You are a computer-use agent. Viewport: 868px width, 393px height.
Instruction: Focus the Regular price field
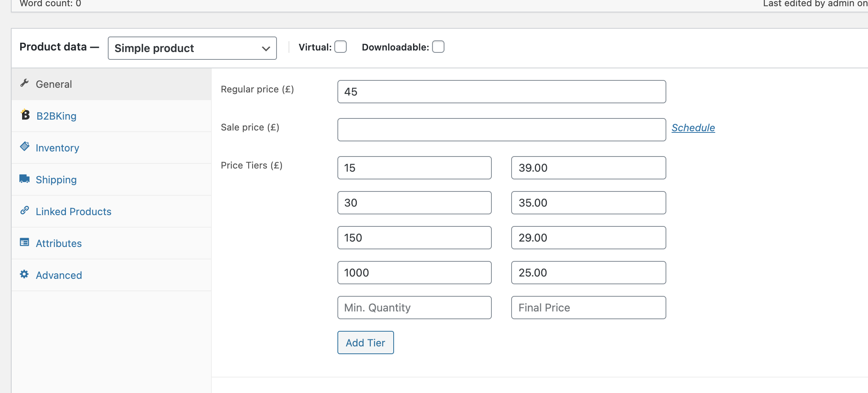pos(502,92)
